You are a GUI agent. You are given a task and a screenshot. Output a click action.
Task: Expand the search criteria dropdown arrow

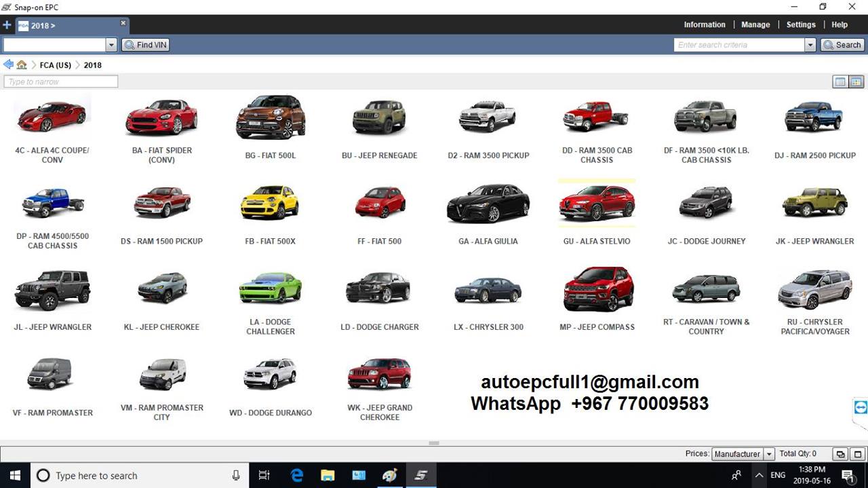[810, 45]
